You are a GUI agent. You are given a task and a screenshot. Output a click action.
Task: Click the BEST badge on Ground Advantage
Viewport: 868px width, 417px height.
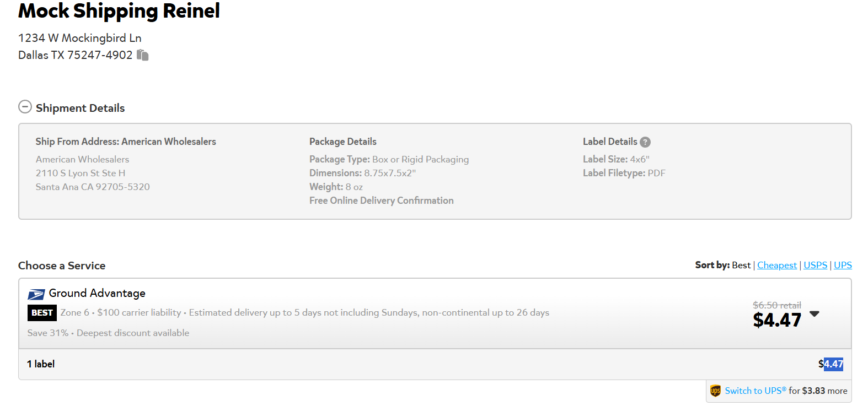click(42, 313)
